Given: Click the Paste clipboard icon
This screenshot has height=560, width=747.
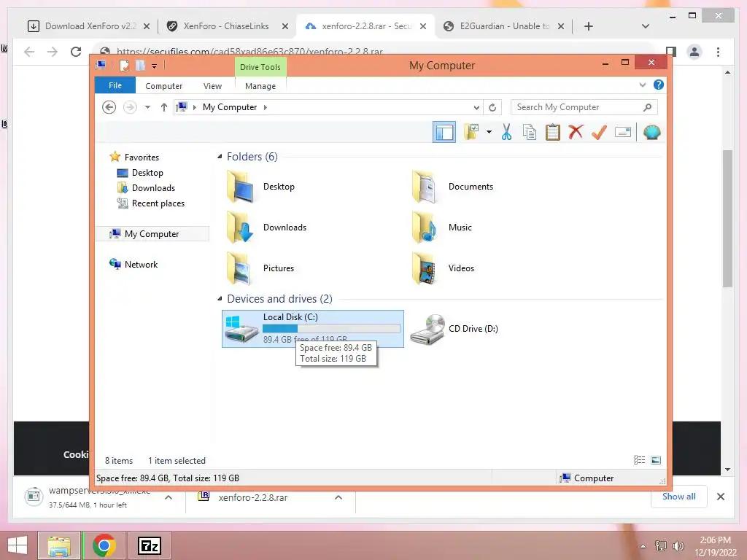Looking at the screenshot, I should pos(553,132).
